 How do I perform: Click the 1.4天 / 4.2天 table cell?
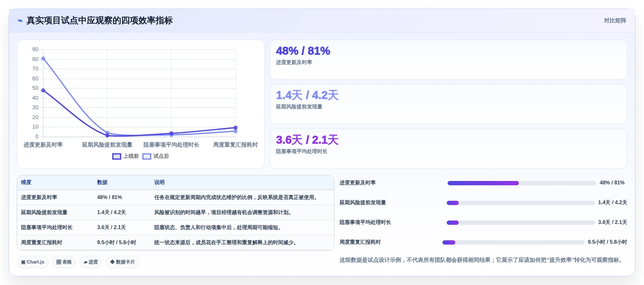tap(111, 212)
